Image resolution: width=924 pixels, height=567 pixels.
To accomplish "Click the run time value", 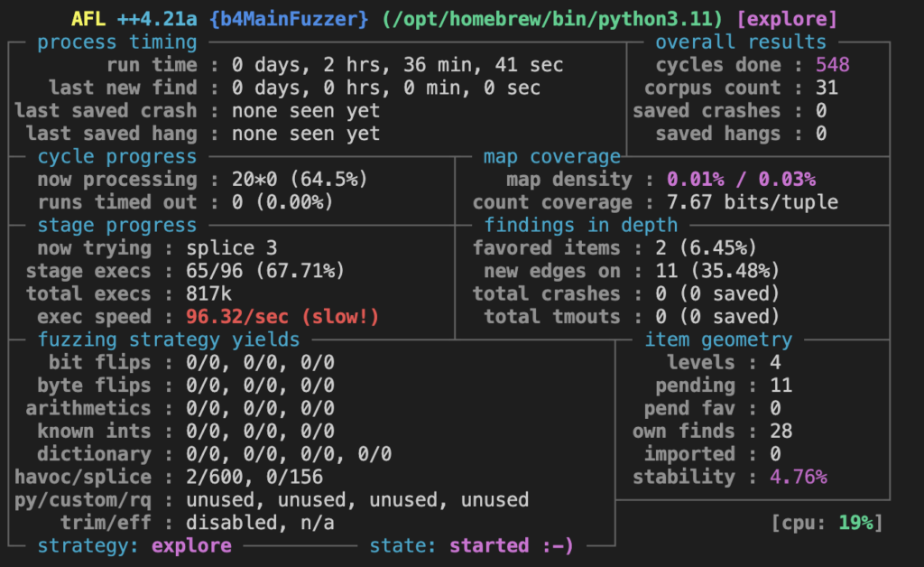I will pyautogui.click(x=397, y=65).
